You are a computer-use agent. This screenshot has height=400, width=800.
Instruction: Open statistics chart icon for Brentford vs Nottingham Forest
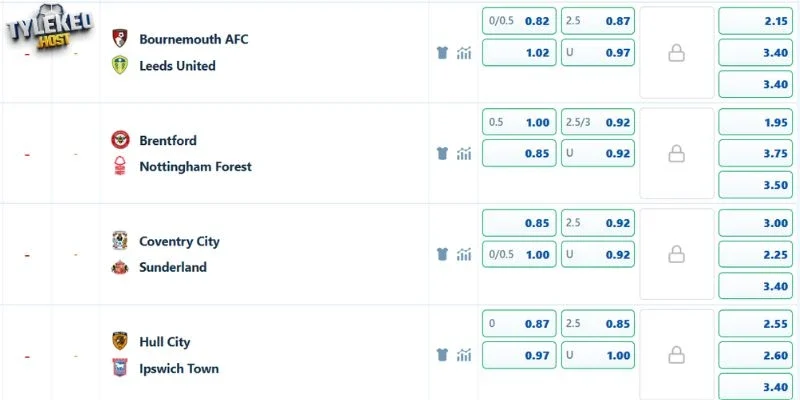(x=464, y=153)
